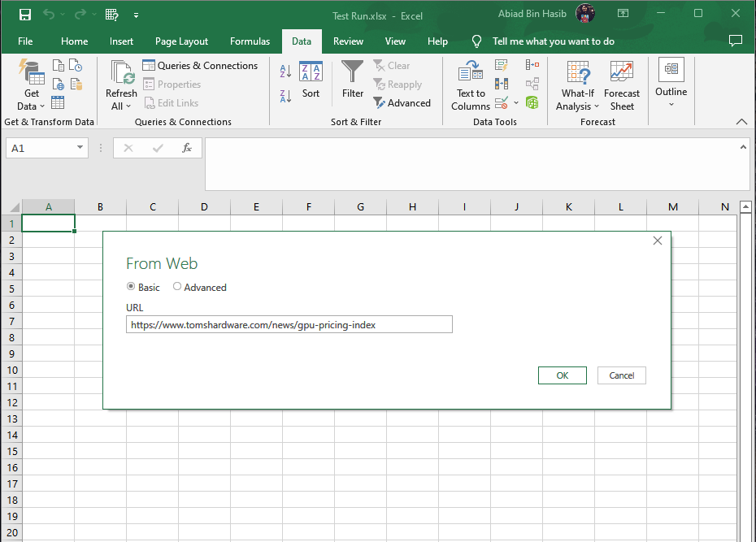Select the Advanced radio button

[x=177, y=287]
